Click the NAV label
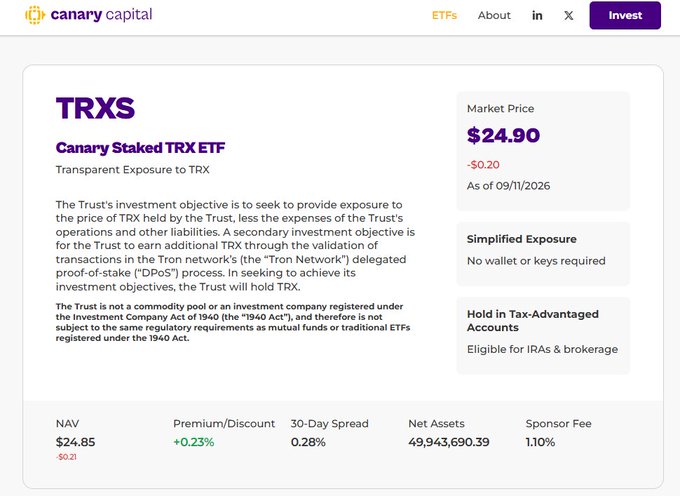The width and height of the screenshot is (680, 496). click(x=67, y=424)
